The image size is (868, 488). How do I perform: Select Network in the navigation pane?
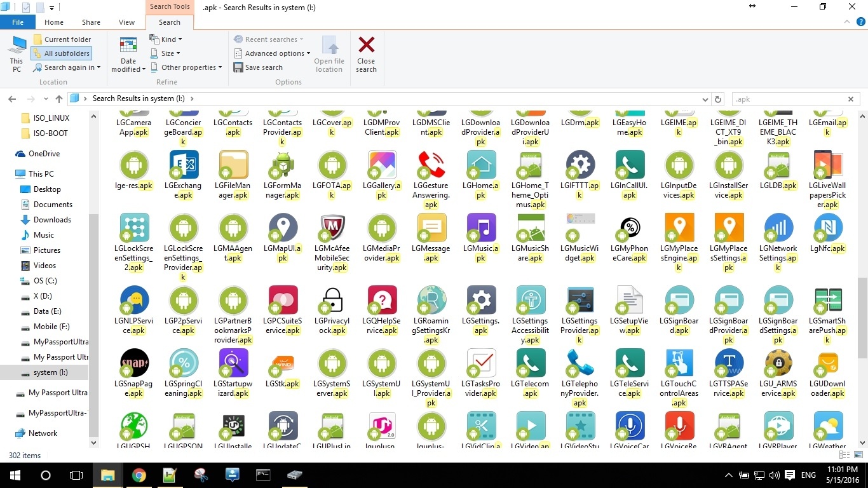pyautogui.click(x=43, y=433)
